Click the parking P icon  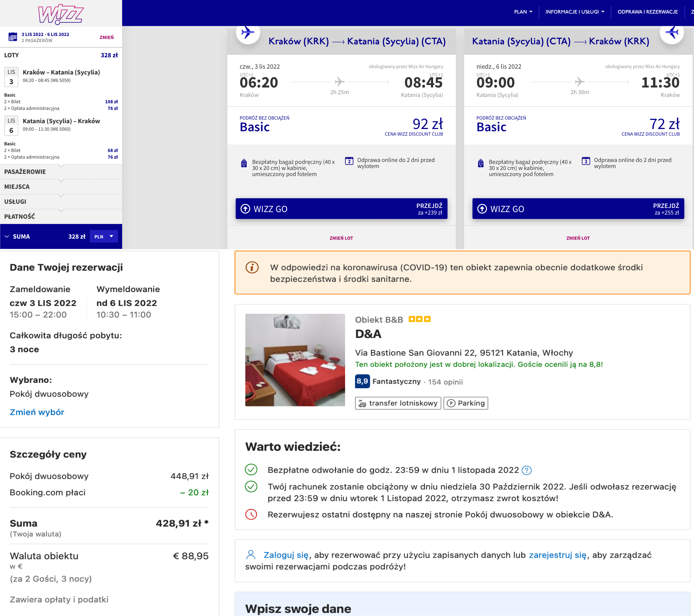click(x=451, y=403)
